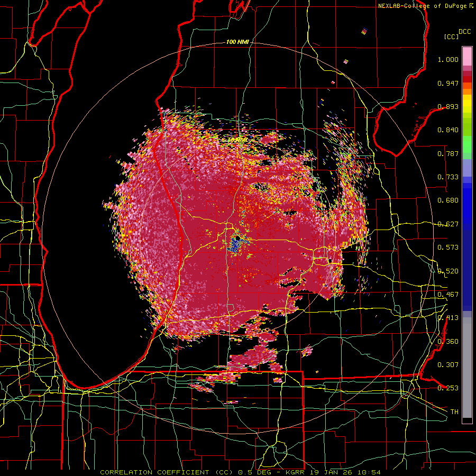Select the 0.947 legend value

click(x=448, y=83)
